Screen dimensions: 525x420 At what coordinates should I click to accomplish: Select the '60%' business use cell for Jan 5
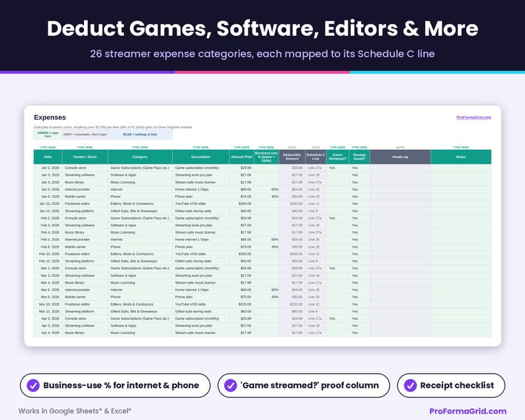click(x=266, y=189)
